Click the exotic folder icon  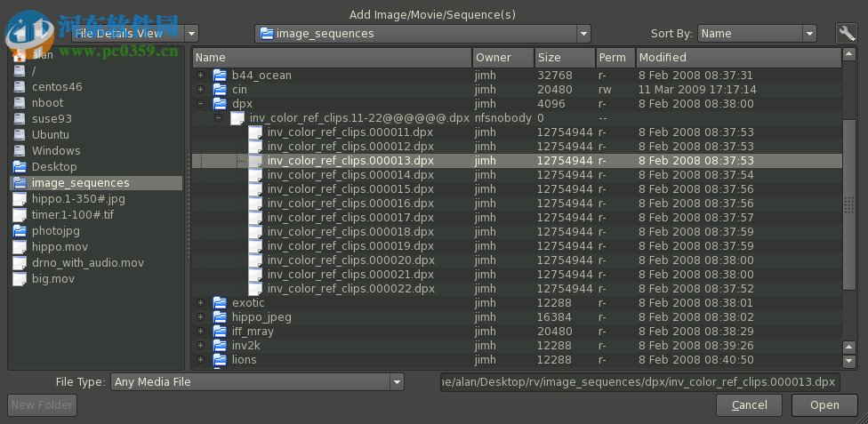coord(220,303)
